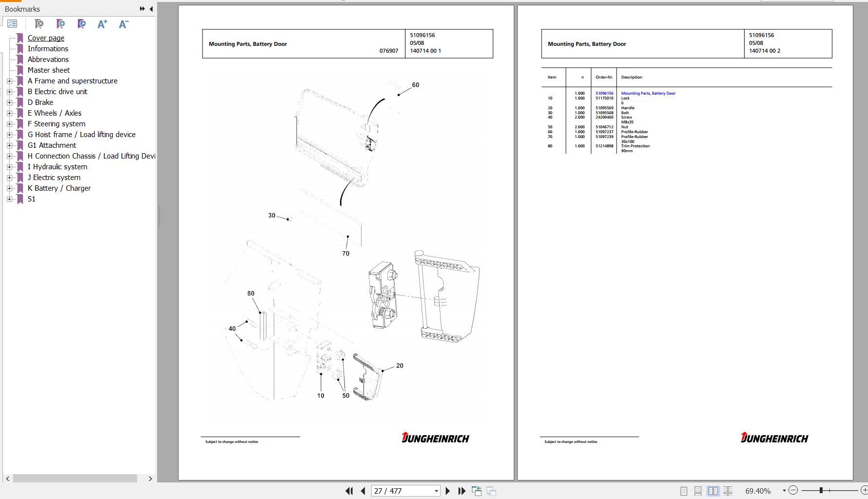Expand F Steering system bookmark
The width and height of the screenshot is (868, 499).
point(9,124)
